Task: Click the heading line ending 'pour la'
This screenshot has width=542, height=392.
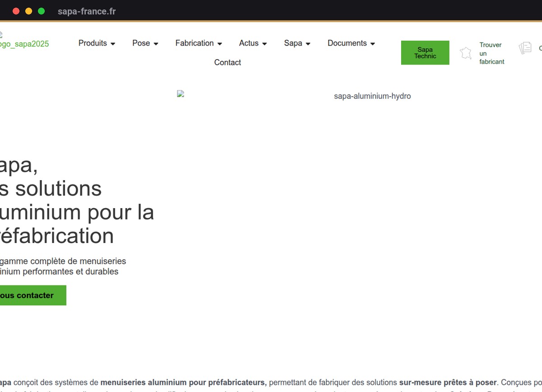Action: 77,212
